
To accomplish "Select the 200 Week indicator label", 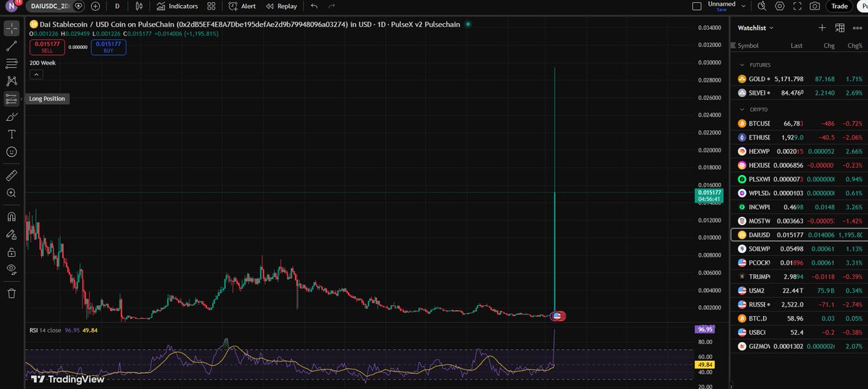I will pyautogui.click(x=43, y=63).
